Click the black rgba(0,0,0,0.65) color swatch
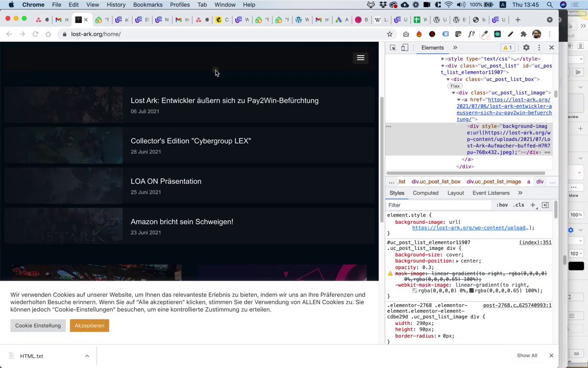 [472, 291]
